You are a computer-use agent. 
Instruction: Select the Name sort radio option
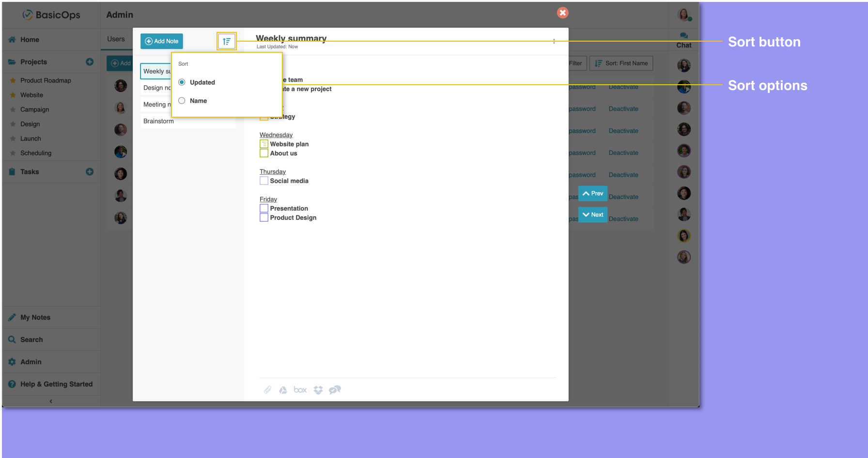click(182, 101)
